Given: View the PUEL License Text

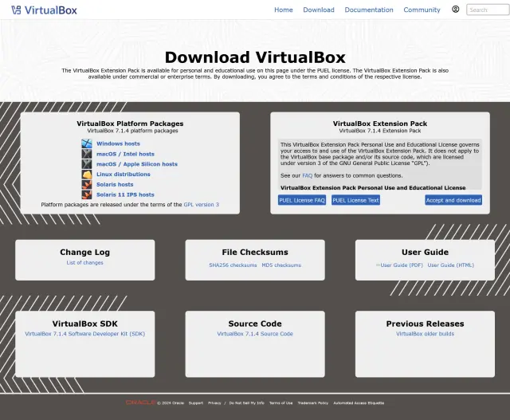Looking at the screenshot, I should click(355, 200).
